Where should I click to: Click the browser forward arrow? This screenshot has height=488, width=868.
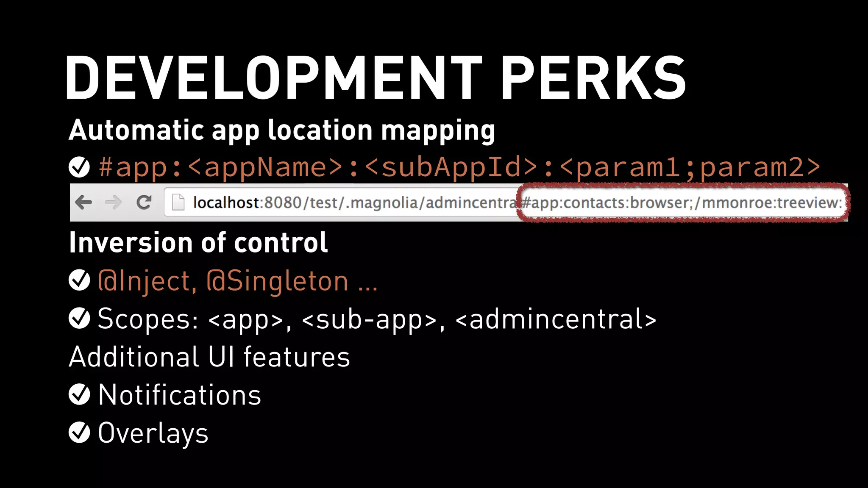pyautogui.click(x=113, y=202)
